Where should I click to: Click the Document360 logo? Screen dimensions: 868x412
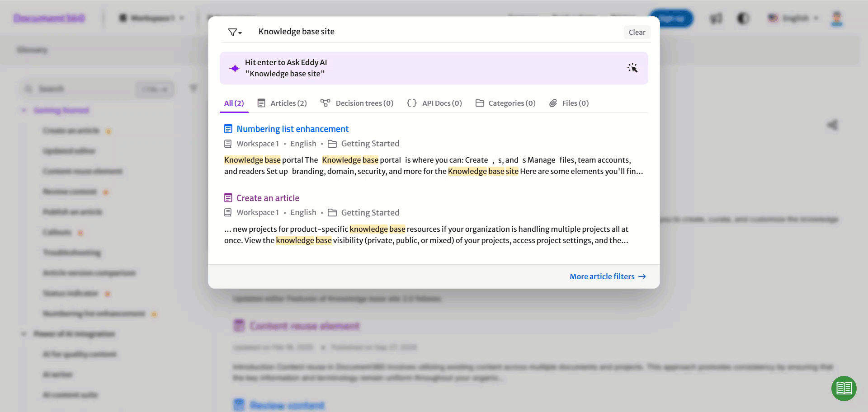(49, 18)
